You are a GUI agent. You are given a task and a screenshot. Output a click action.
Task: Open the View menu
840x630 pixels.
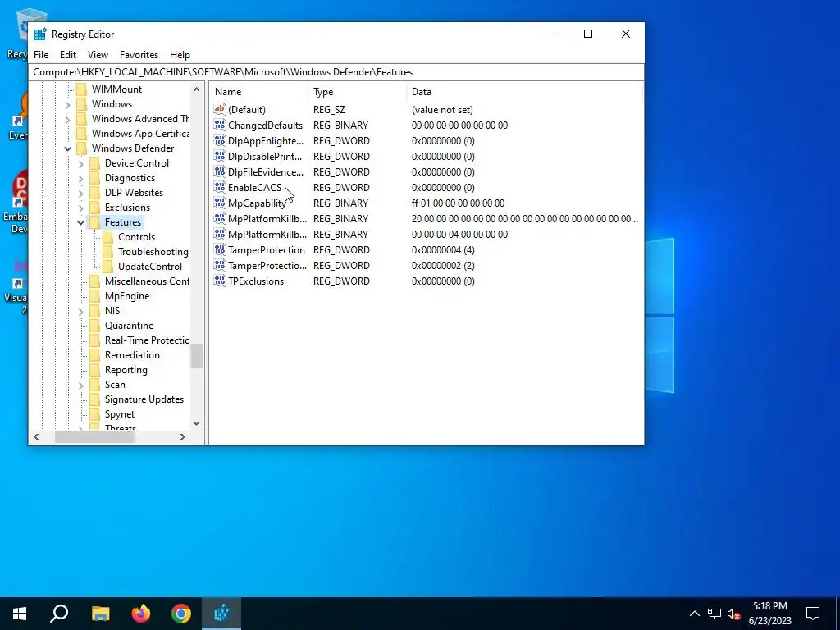tap(98, 55)
